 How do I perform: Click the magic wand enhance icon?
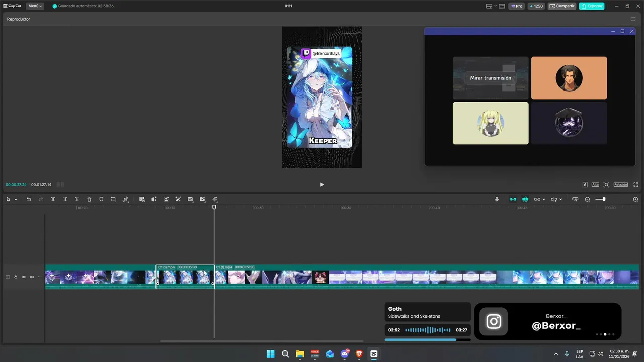[x=178, y=199]
